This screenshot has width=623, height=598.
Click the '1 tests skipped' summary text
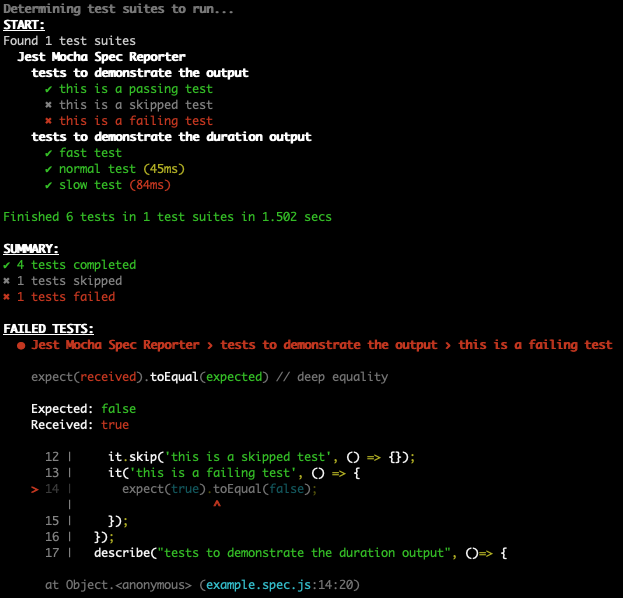[x=70, y=281]
